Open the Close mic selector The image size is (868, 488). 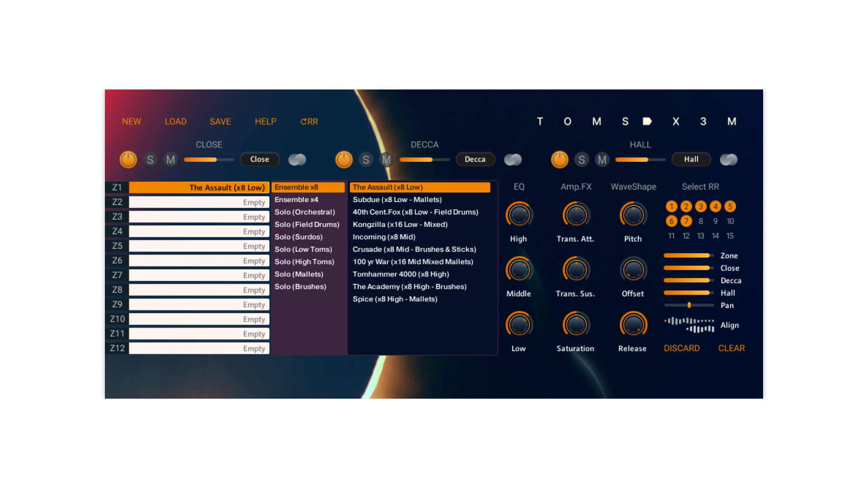[x=259, y=159]
